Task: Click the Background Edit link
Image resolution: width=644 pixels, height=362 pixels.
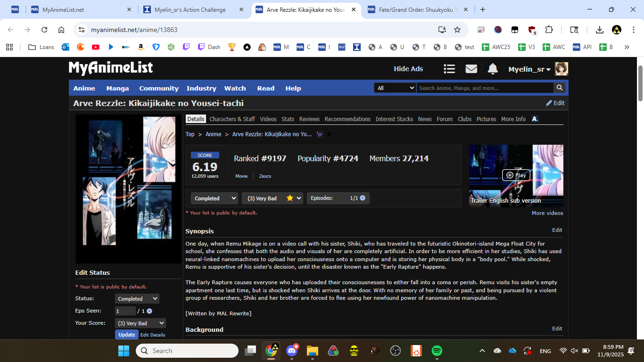Action: tap(557, 329)
